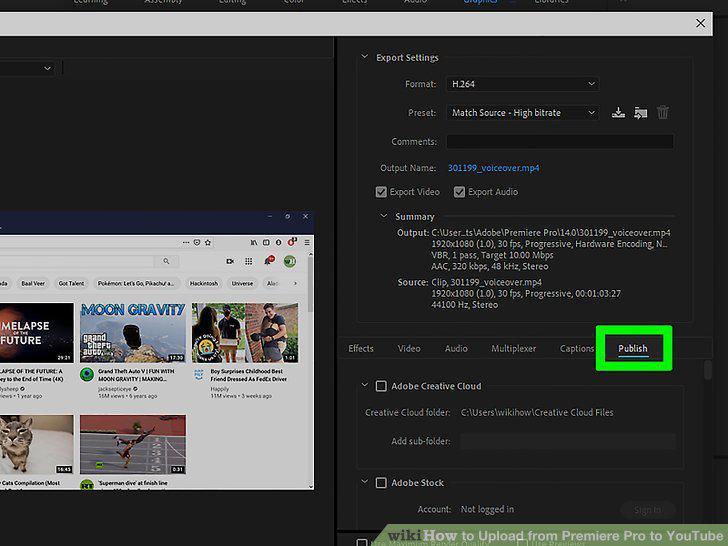The width and height of the screenshot is (728, 546).
Task: Click the Save Preset icon
Action: (618, 112)
